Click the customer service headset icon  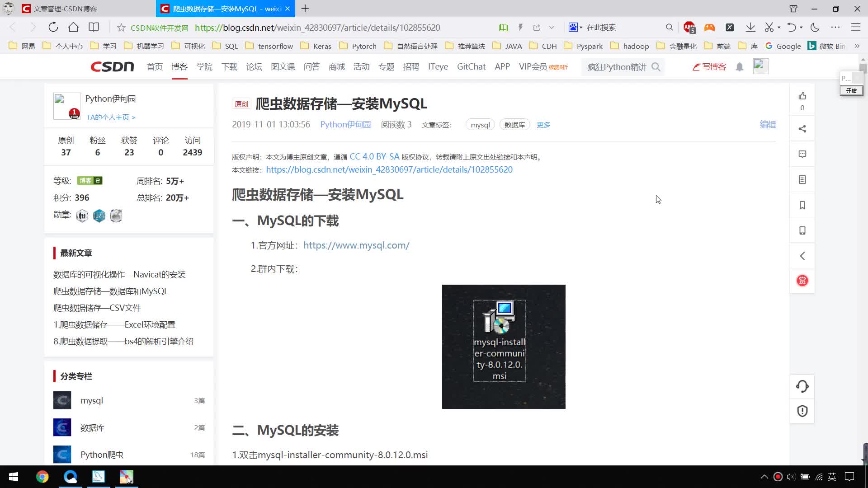(x=802, y=386)
